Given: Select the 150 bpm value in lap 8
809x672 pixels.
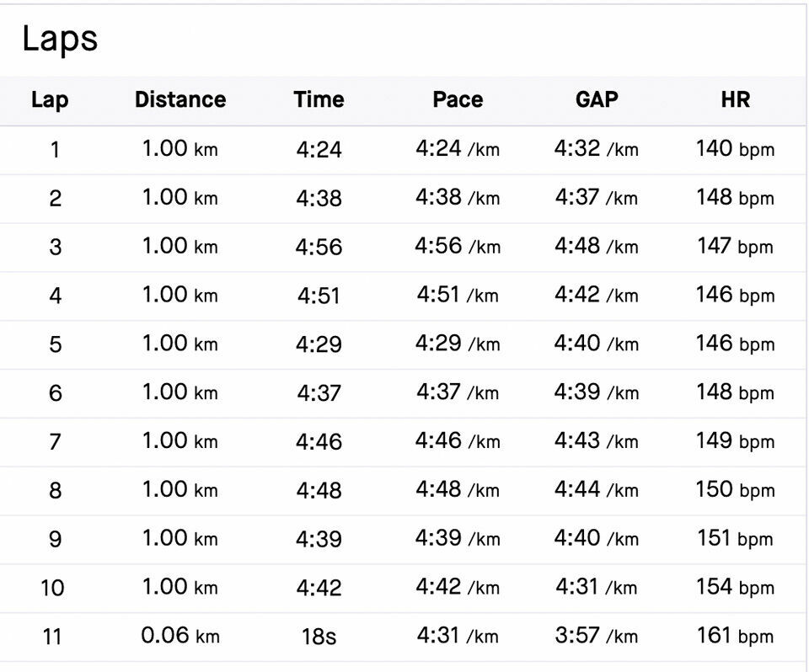Looking at the screenshot, I should 735,489.
